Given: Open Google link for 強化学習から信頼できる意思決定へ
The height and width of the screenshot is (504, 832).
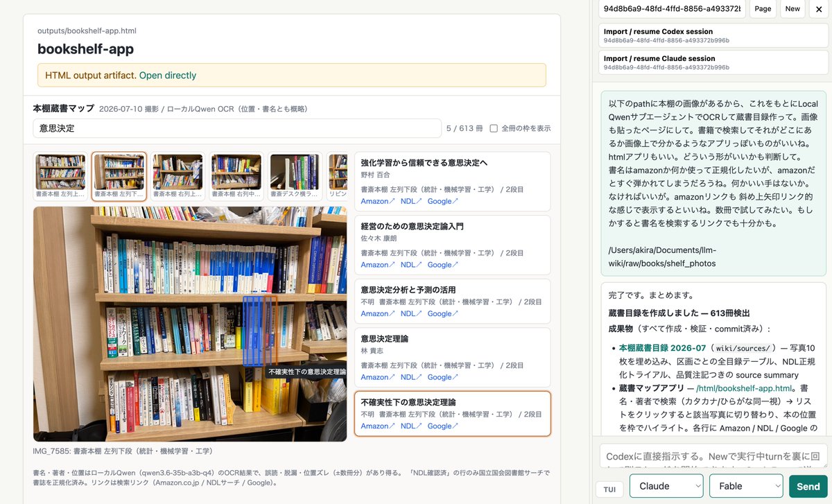Looking at the screenshot, I should click(x=442, y=201).
